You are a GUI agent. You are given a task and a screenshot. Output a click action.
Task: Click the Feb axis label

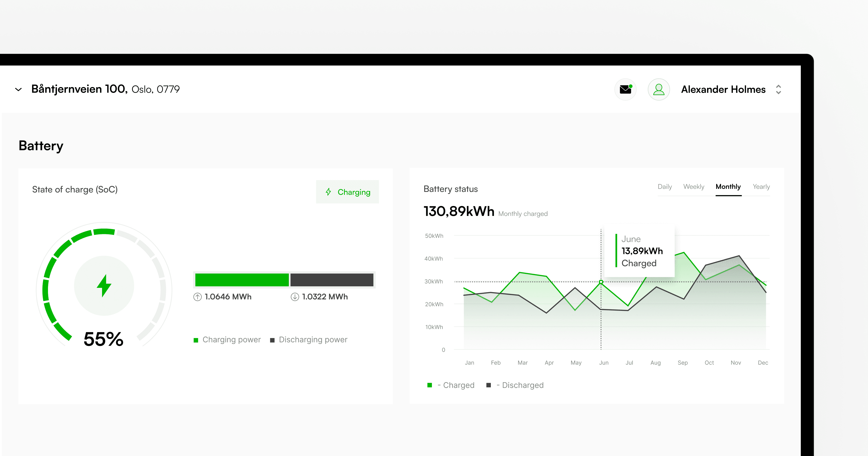[x=496, y=363]
